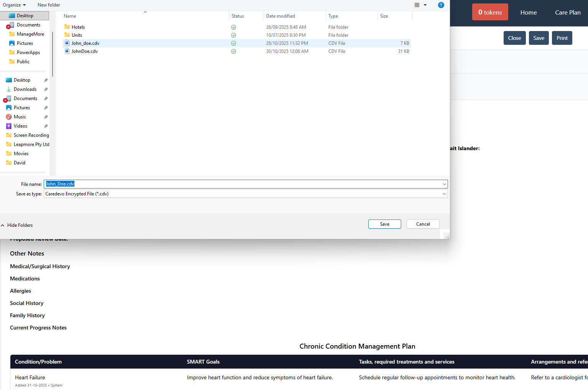Screen dimensions: 588x390
Task: Open the File name history dropdown arrow
Action: 444,184
